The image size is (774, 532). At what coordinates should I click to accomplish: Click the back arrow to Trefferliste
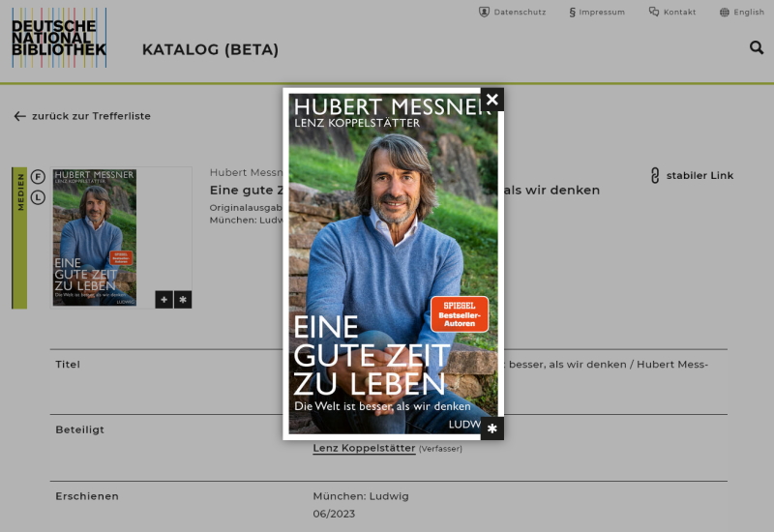[19, 116]
